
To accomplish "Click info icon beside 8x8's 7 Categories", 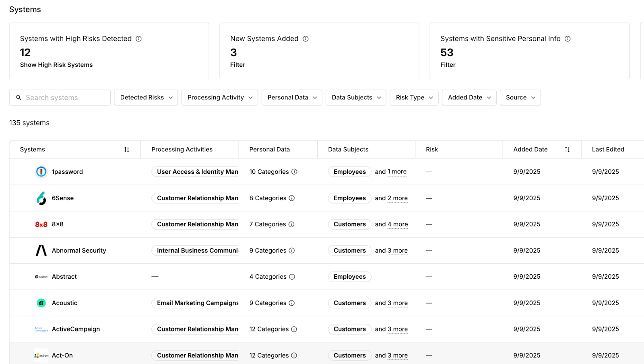I will [291, 224].
